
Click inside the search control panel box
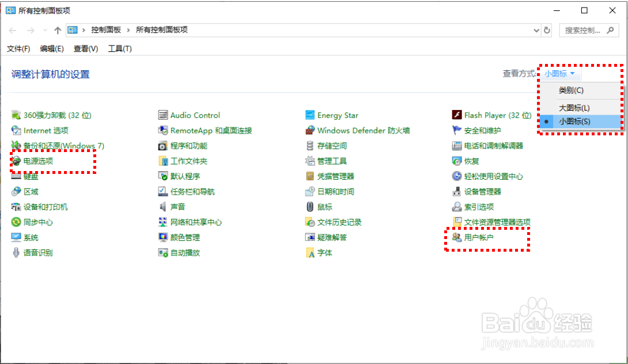pos(583,29)
